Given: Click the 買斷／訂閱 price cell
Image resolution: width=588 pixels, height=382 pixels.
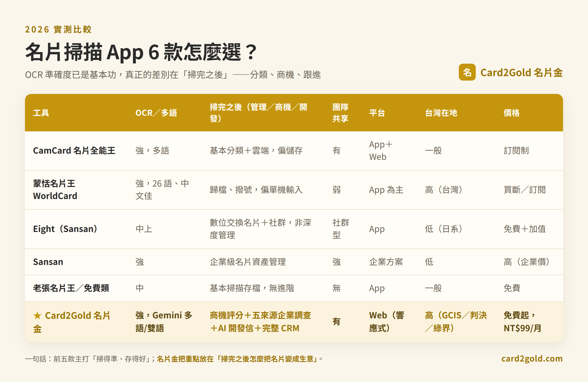Looking at the screenshot, I should [x=525, y=190].
